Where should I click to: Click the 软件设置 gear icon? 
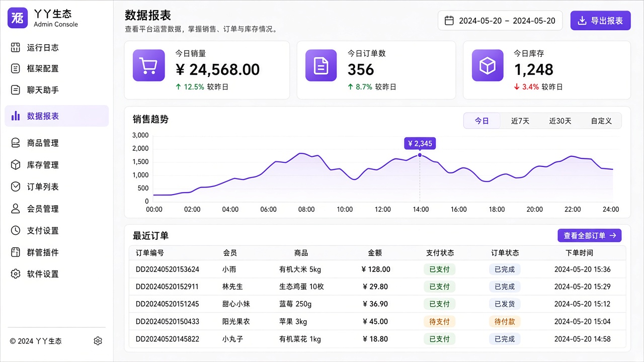(x=16, y=274)
